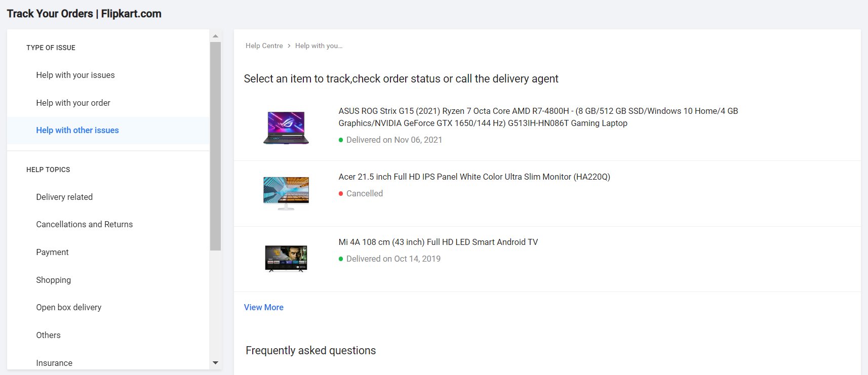The width and height of the screenshot is (868, 375).
Task: Select Help with your order
Action: click(x=73, y=103)
